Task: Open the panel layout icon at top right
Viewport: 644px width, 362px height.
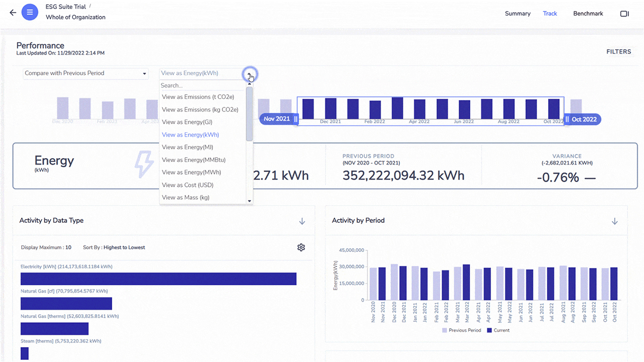Action: pyautogui.click(x=624, y=14)
